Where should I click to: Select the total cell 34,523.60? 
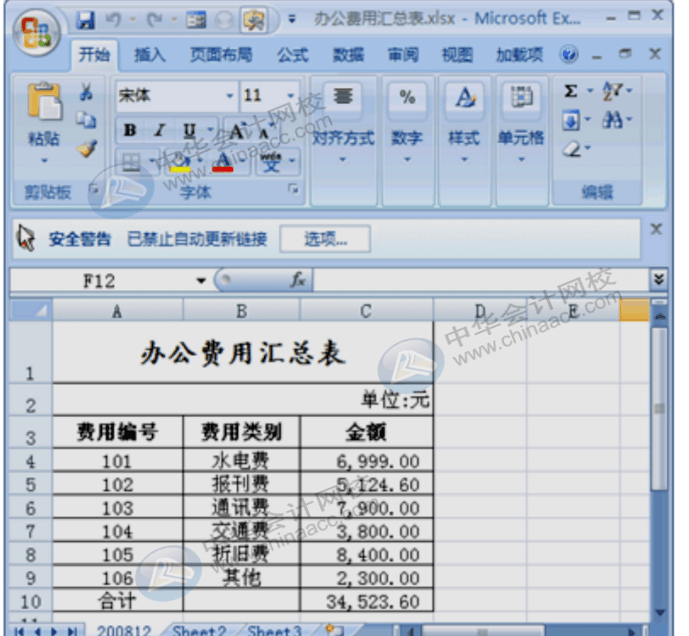coord(366,601)
